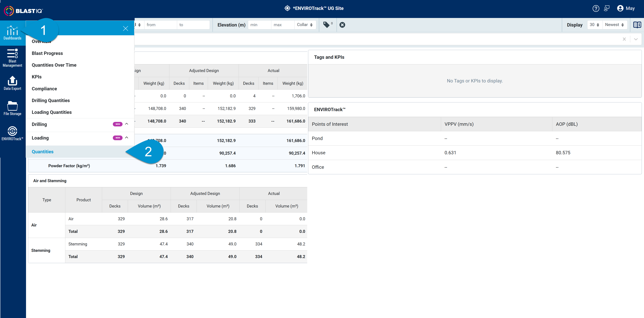Open the May user account menu

click(626, 9)
